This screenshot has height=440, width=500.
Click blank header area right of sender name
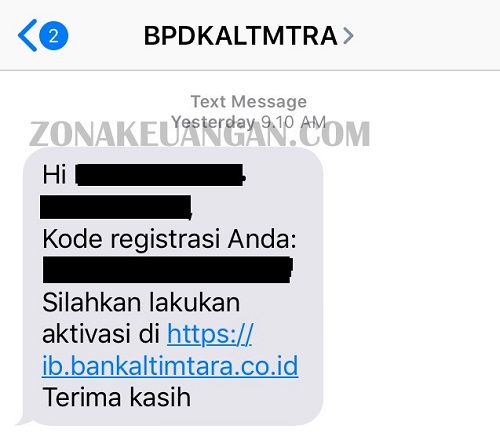(427, 35)
